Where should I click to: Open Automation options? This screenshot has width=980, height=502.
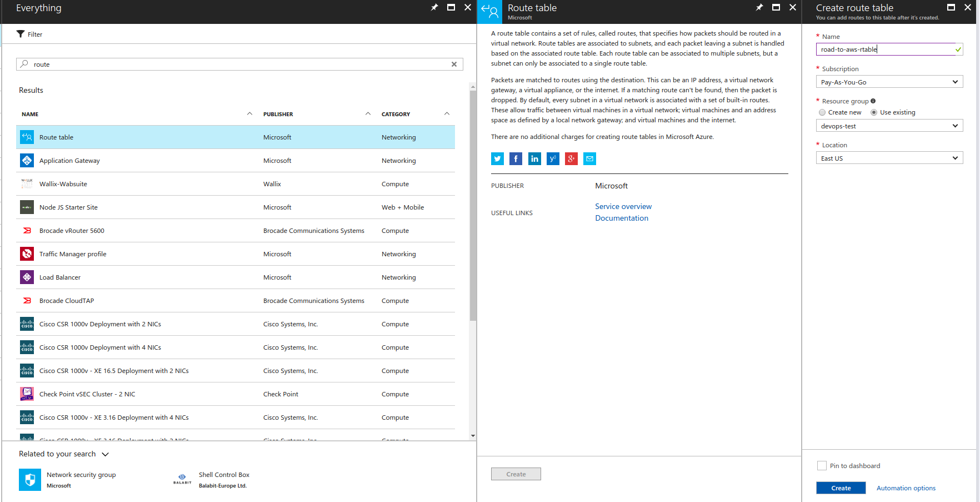point(906,488)
